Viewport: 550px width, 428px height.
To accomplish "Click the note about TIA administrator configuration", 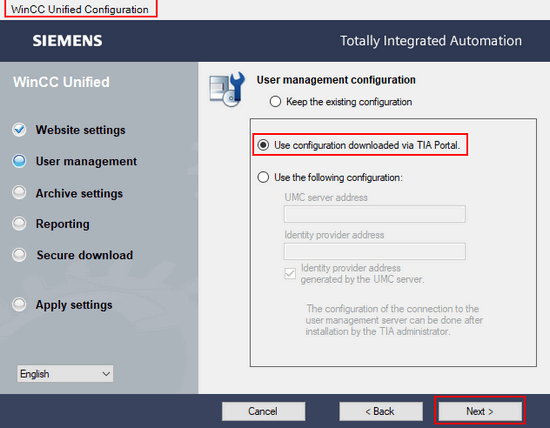I will pyautogui.click(x=394, y=320).
